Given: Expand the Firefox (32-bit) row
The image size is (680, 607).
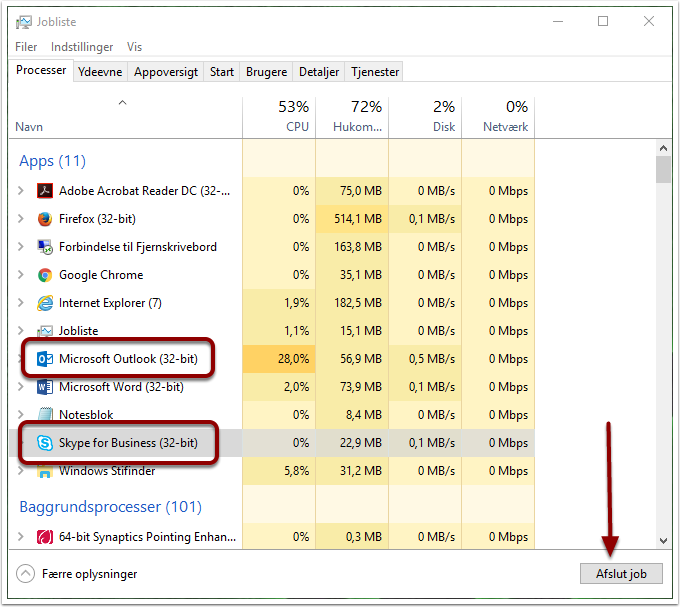Looking at the screenshot, I should (x=20, y=219).
